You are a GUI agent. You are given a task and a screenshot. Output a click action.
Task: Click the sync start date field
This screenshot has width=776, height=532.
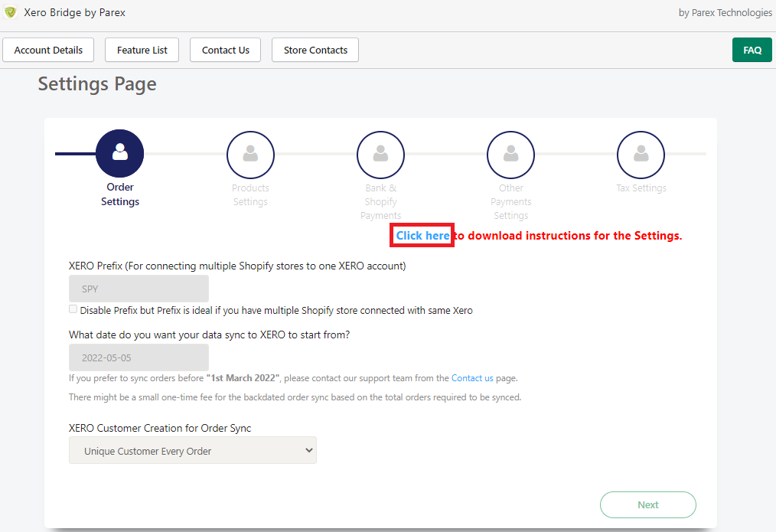click(139, 357)
